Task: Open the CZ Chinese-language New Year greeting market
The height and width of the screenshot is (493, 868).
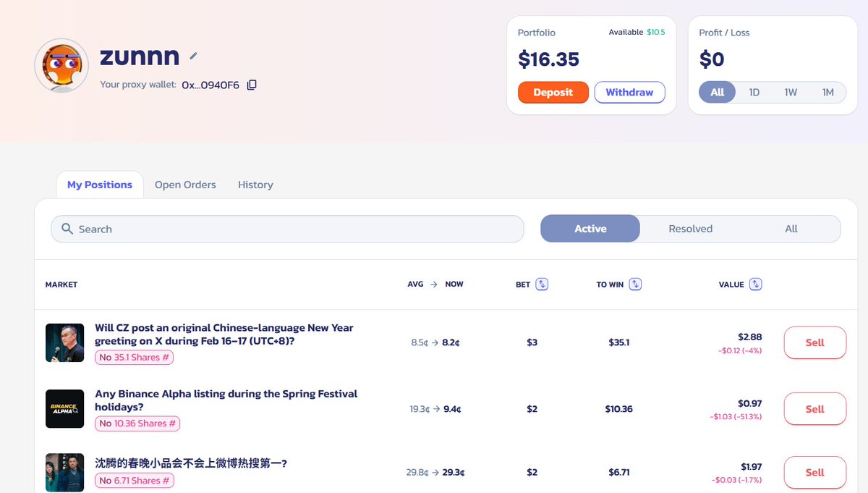Action: click(x=224, y=334)
